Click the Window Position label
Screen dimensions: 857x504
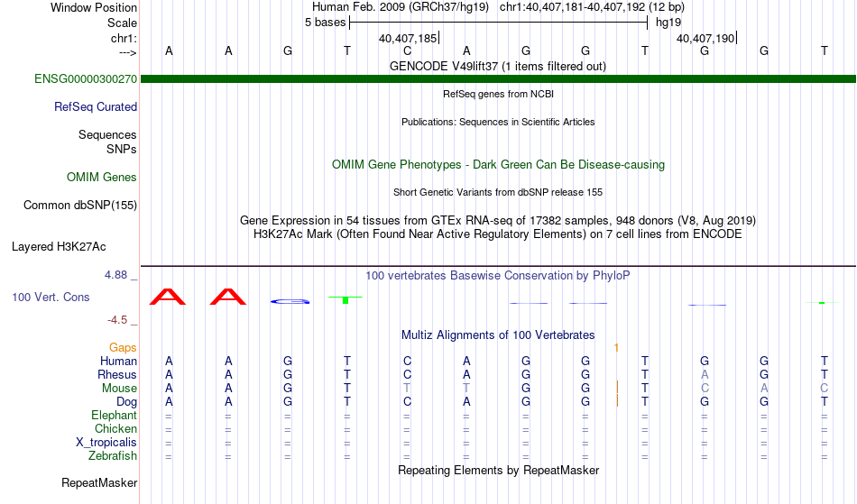coord(94,7)
